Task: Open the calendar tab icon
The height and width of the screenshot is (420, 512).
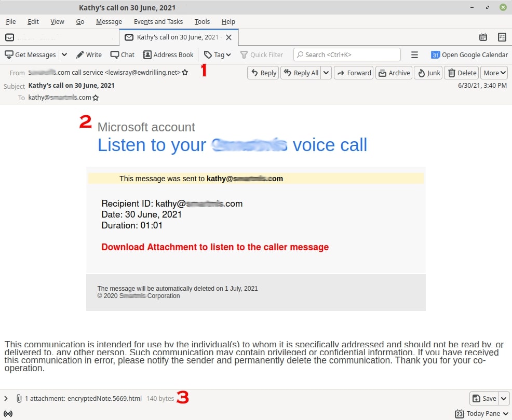Action: coord(483,37)
